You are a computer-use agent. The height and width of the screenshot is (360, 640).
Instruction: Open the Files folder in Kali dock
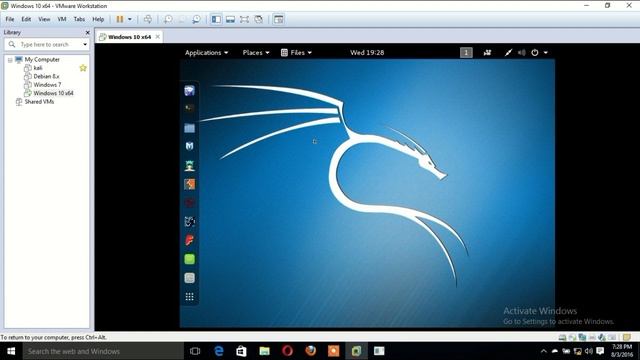pos(189,128)
